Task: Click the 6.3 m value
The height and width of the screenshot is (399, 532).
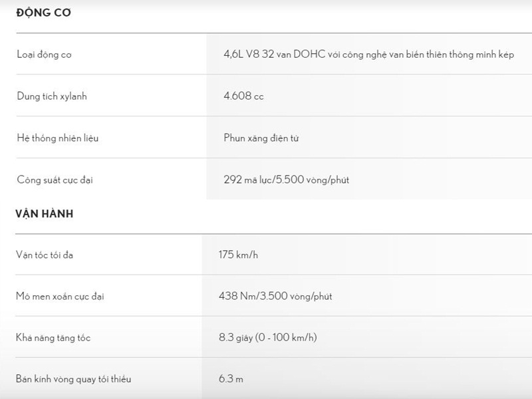Action: pyautogui.click(x=231, y=378)
